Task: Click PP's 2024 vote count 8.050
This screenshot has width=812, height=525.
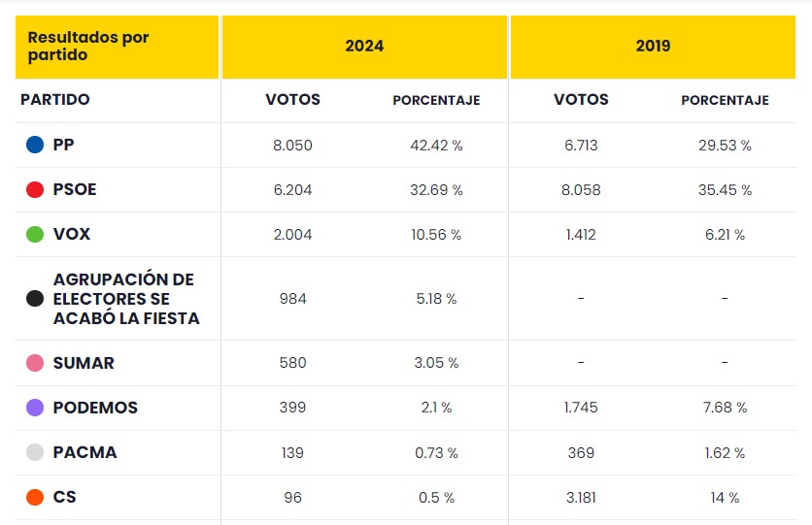Action: tap(292, 146)
